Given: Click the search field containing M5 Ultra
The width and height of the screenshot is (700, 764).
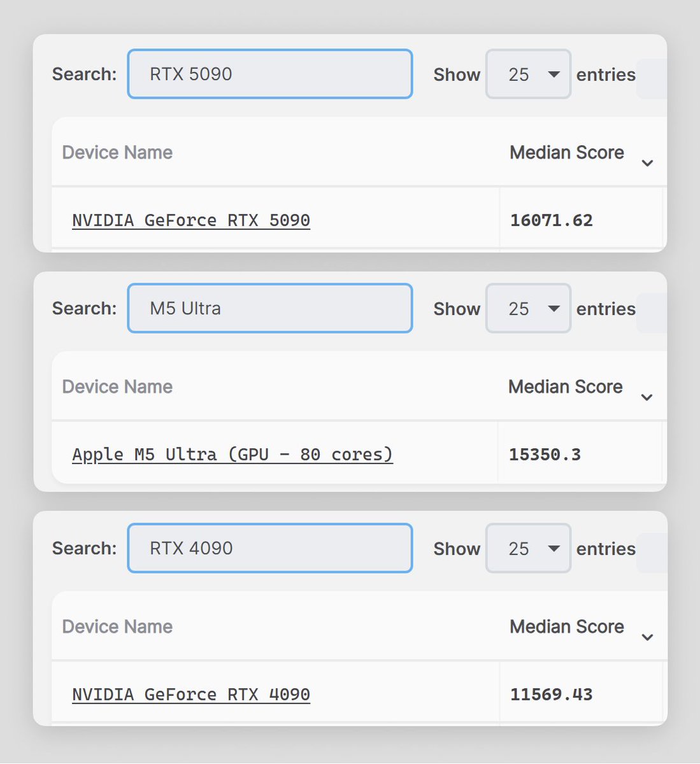Looking at the screenshot, I should 270,308.
